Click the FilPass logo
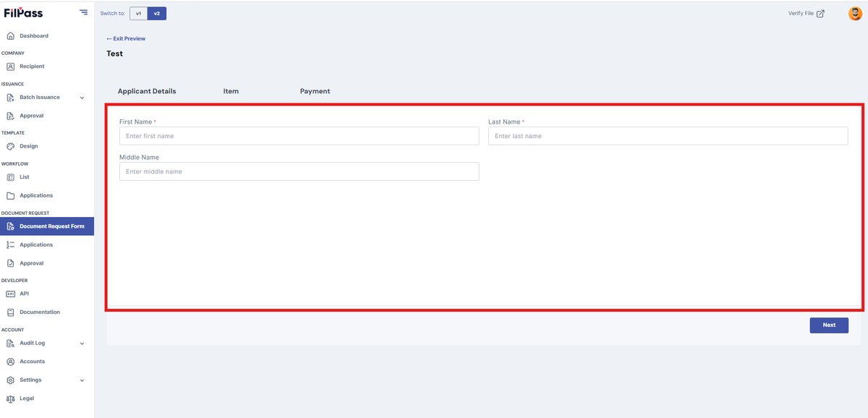 click(x=23, y=12)
